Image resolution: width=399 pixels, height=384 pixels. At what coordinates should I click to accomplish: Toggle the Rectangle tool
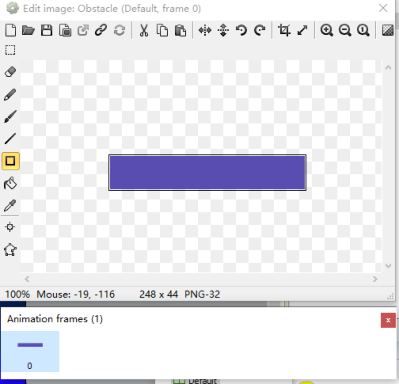pos(10,161)
